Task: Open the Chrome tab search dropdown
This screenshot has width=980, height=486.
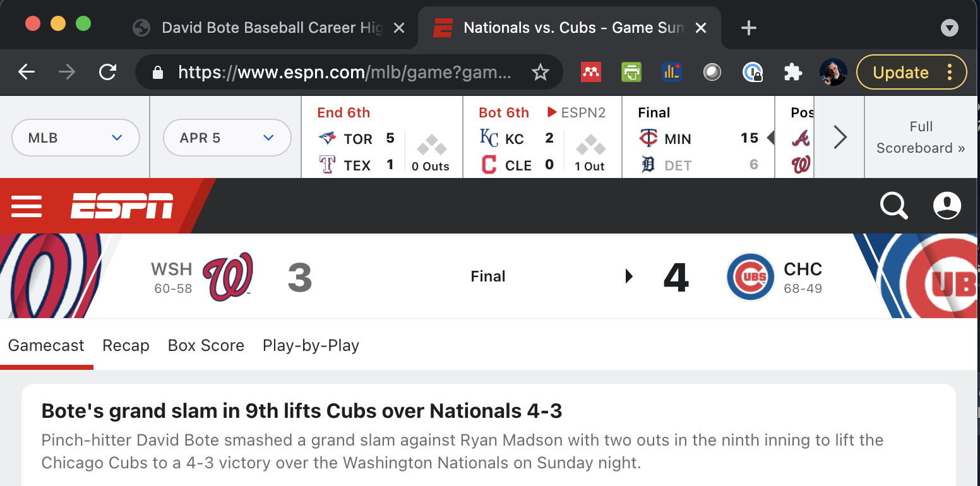Action: click(949, 28)
